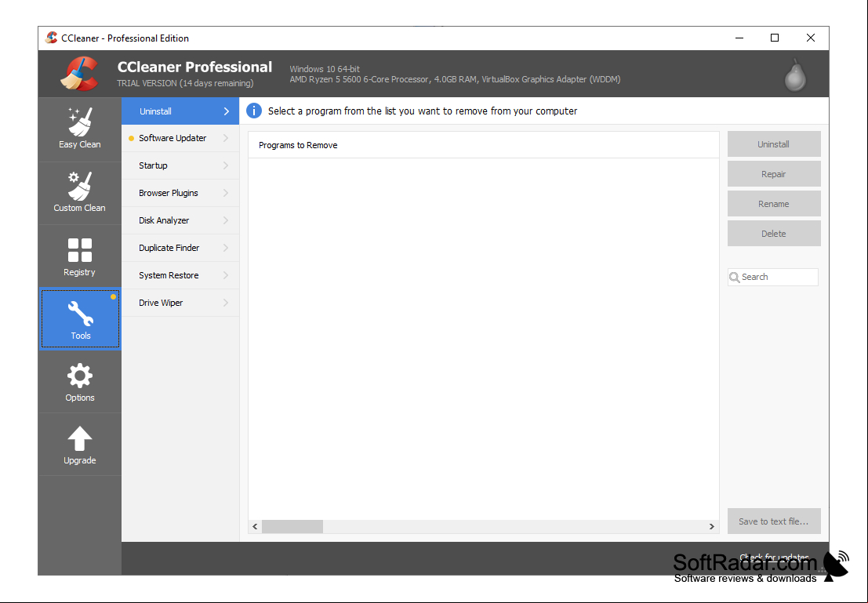Click chevron next to System Restore
This screenshot has width=868, height=603.
pyautogui.click(x=226, y=275)
